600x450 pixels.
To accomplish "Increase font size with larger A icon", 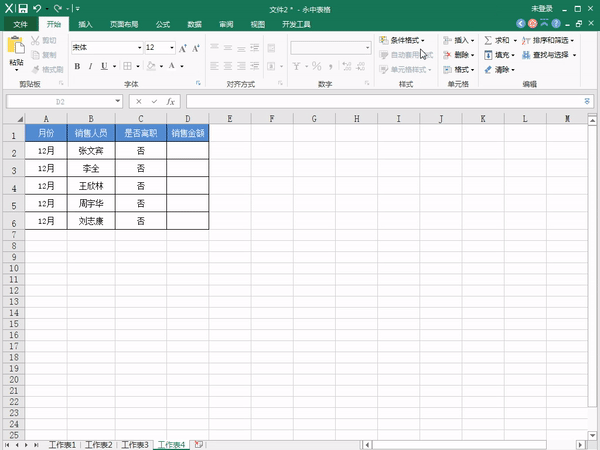I will point(183,48).
